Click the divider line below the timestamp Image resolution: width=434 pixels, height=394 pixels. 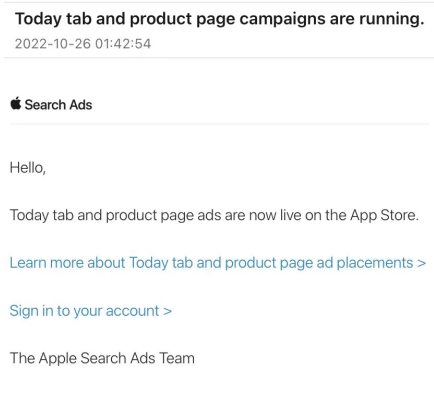219,58
